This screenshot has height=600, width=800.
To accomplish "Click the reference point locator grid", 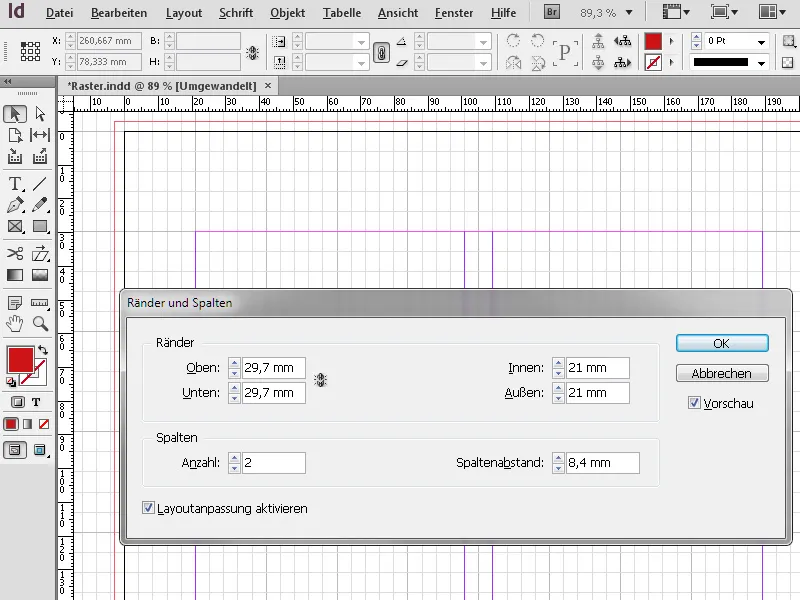I will (x=30, y=51).
